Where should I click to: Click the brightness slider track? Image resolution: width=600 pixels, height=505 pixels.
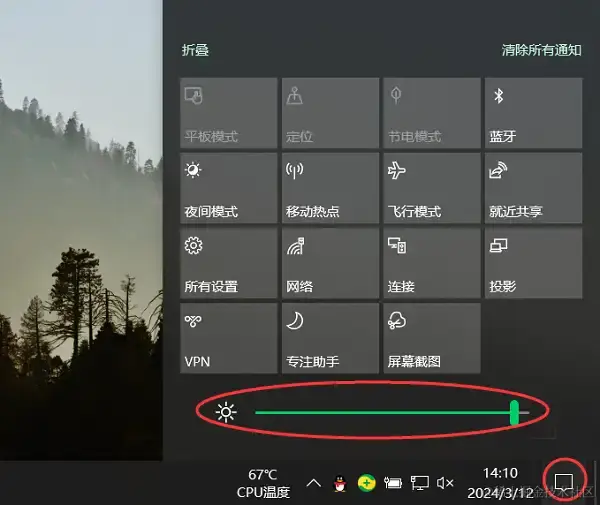pyautogui.click(x=392, y=412)
